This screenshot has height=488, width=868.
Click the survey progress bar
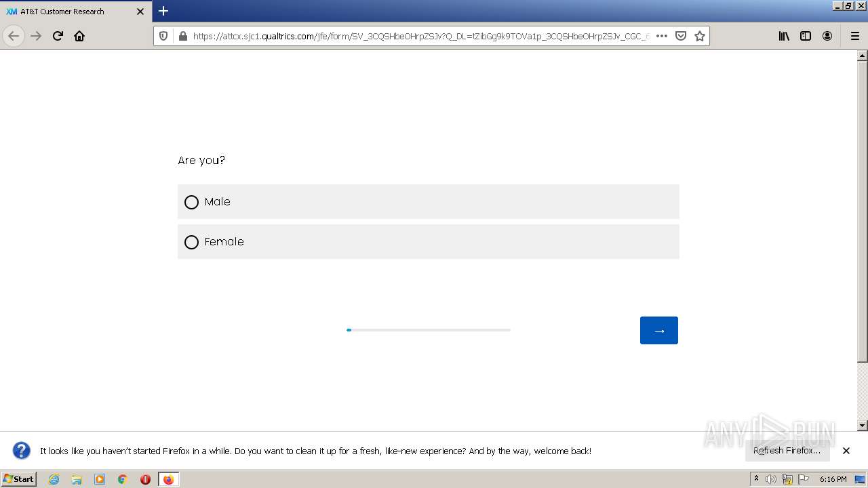point(428,330)
